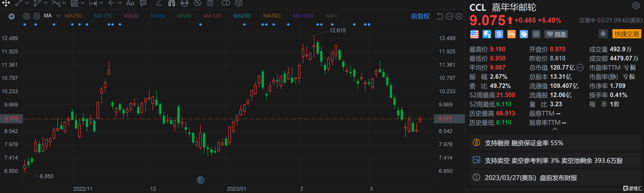The height and width of the screenshot is (193, 644).
Task: Open the MA indicator dropdown
Action: coord(58,16)
